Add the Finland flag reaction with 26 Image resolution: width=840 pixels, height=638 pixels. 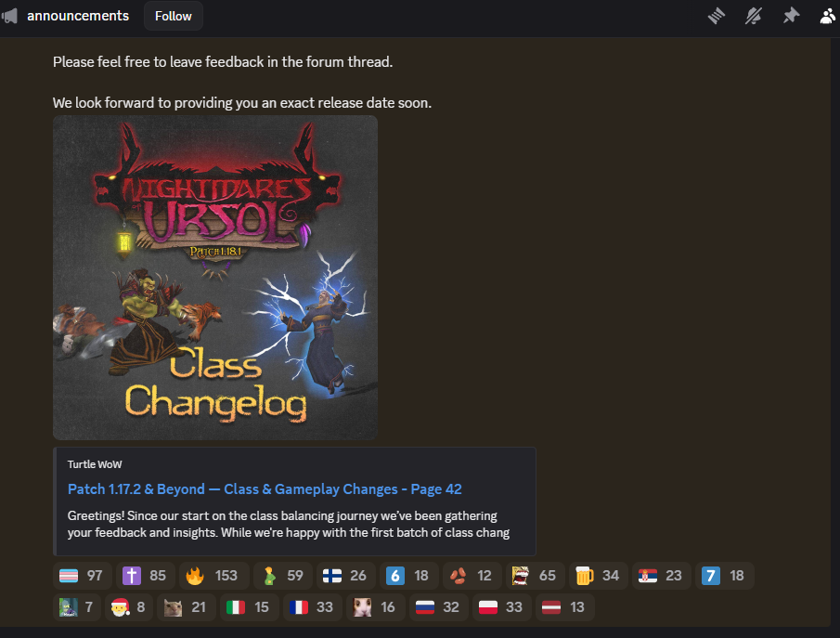tap(345, 576)
